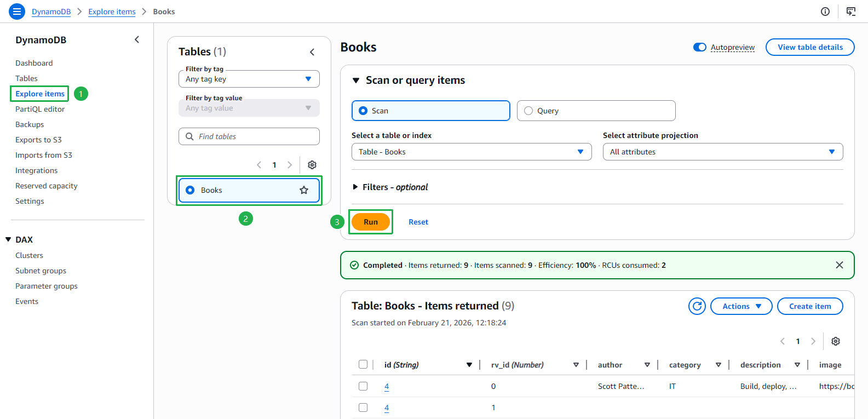868x419 pixels.
Task: Select the Scan radio option
Action: point(363,111)
